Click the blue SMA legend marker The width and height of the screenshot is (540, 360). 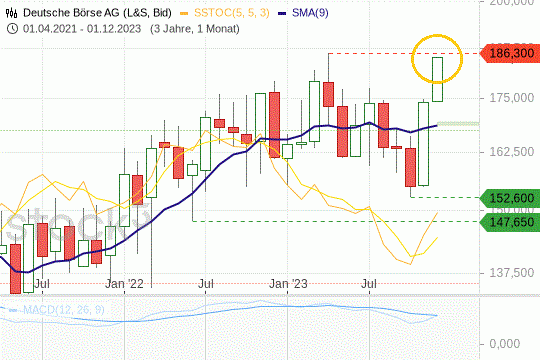pyautogui.click(x=282, y=13)
